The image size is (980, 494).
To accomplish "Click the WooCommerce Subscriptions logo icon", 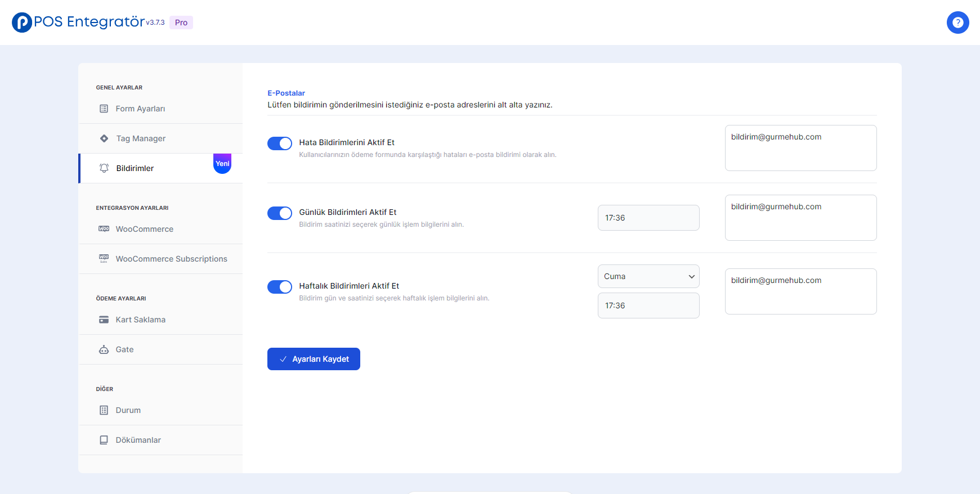I will pyautogui.click(x=104, y=259).
